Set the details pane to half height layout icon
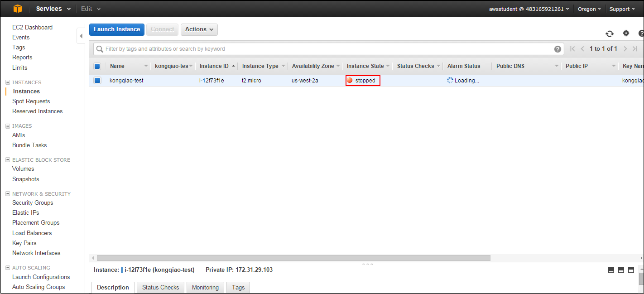 click(621, 270)
